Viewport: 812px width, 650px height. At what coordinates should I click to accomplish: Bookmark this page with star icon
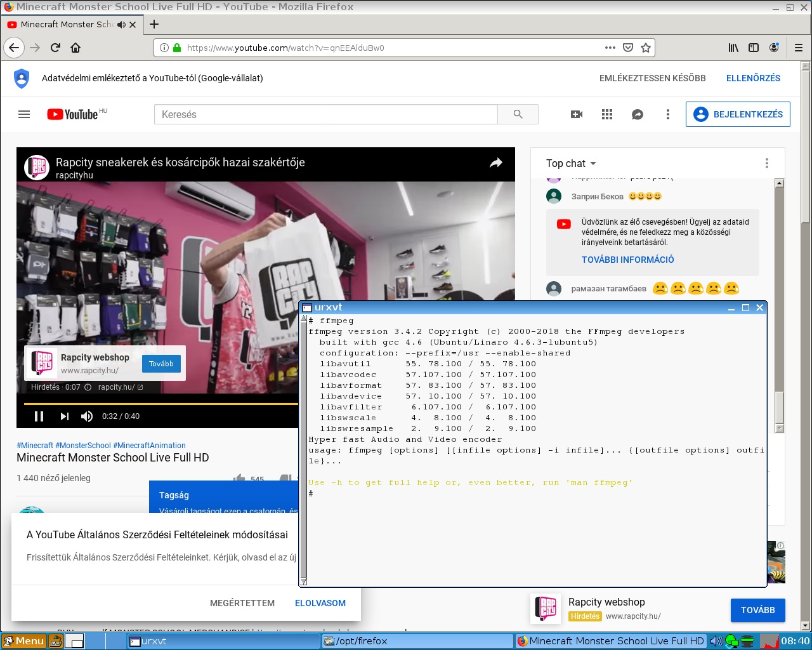tap(646, 48)
